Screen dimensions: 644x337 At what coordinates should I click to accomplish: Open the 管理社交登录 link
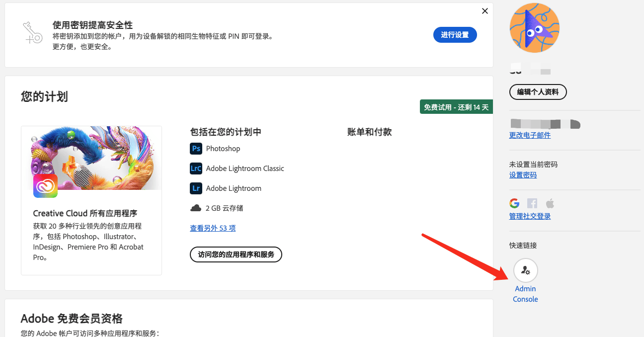tap(530, 216)
